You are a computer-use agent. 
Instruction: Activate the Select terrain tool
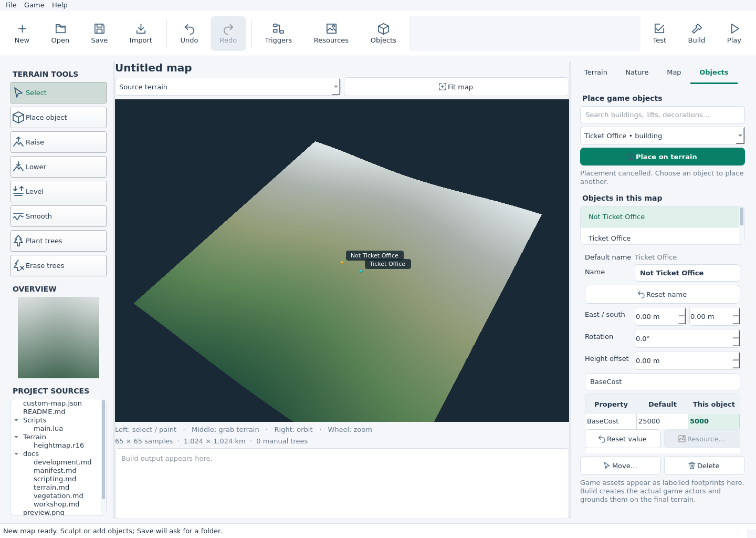coord(58,93)
